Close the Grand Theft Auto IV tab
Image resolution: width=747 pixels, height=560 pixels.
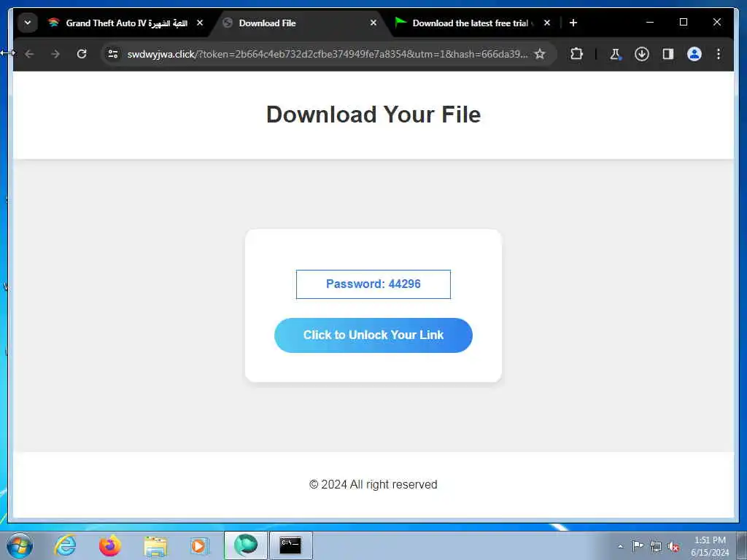tap(200, 23)
